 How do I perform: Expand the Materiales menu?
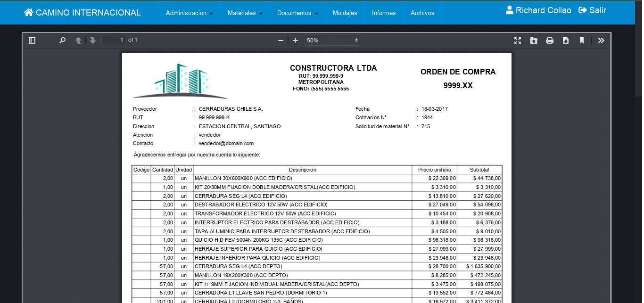point(245,13)
